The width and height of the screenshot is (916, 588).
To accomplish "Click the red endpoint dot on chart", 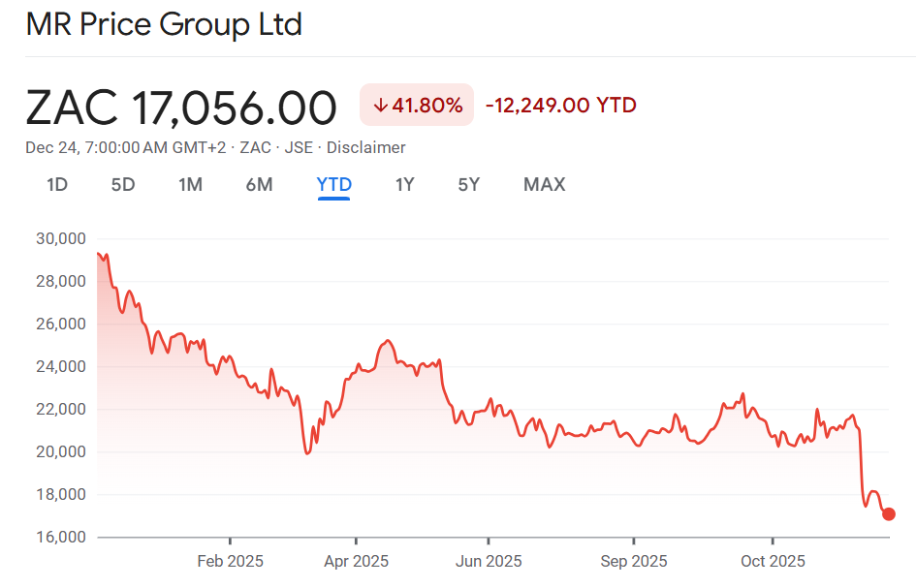I will tap(888, 514).
